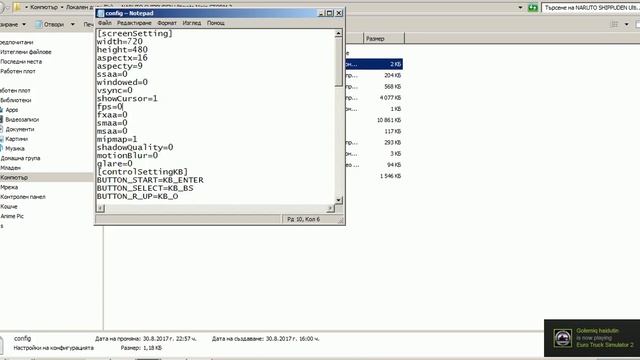
Task: Sort files by the Размер column
Action: pyautogui.click(x=383, y=39)
